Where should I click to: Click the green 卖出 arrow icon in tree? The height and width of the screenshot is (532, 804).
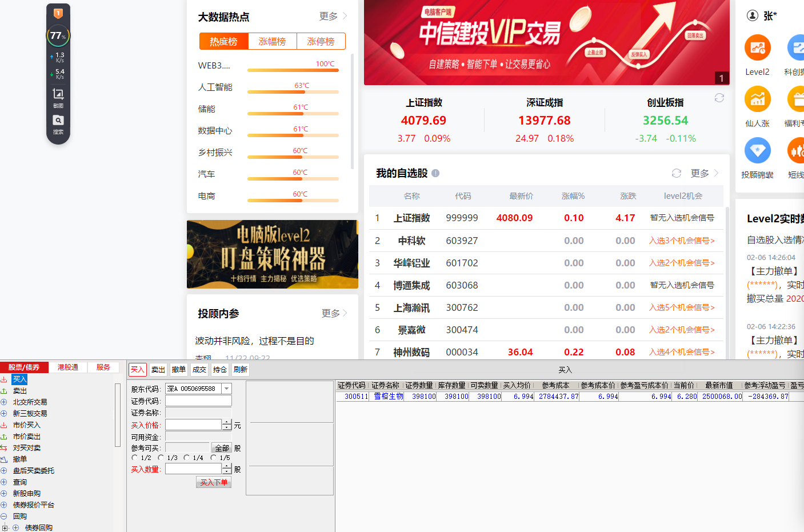4,391
